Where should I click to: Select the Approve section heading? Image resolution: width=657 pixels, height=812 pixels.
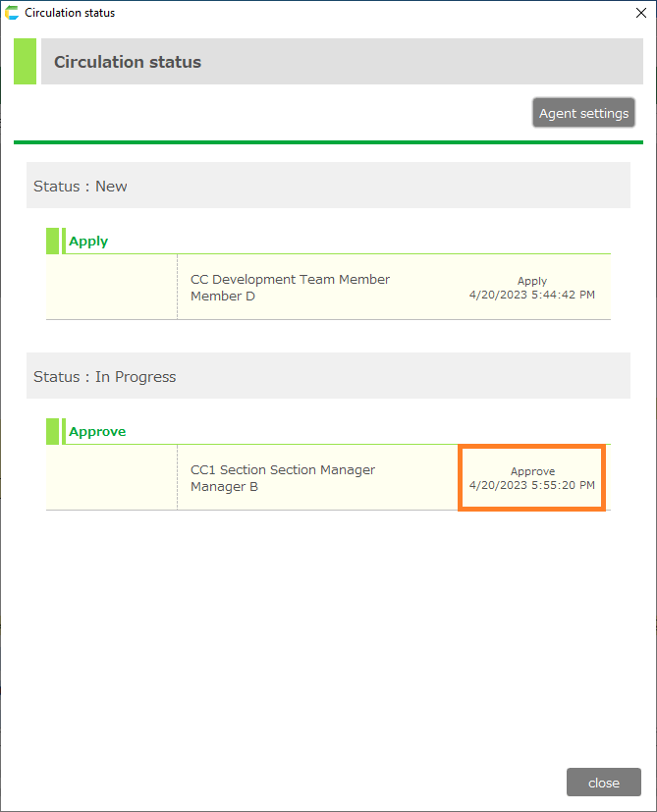coord(97,432)
